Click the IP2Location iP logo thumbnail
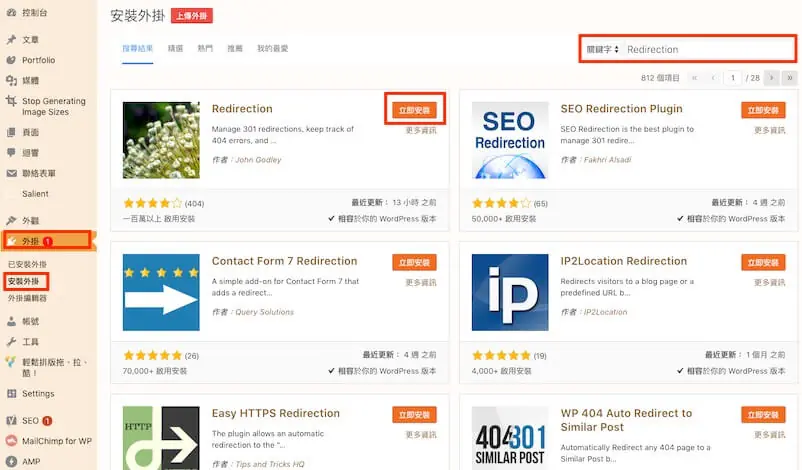Image resolution: width=802 pixels, height=470 pixels. (510, 293)
